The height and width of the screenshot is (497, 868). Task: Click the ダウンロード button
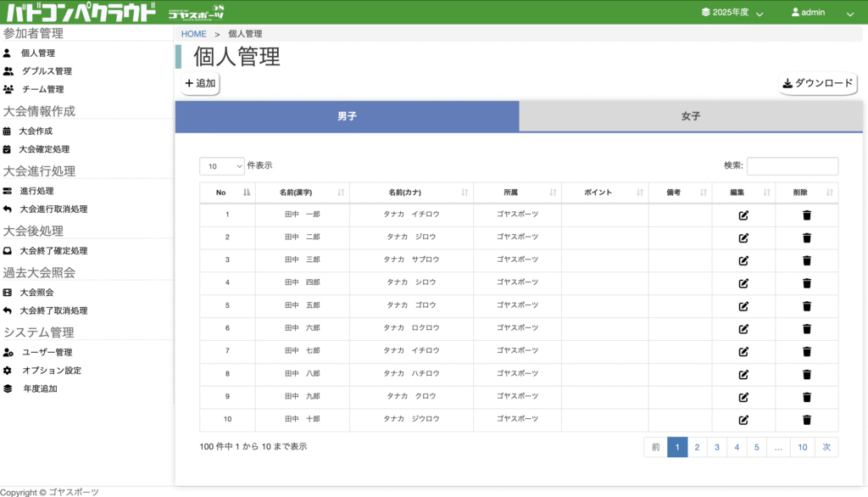(818, 84)
